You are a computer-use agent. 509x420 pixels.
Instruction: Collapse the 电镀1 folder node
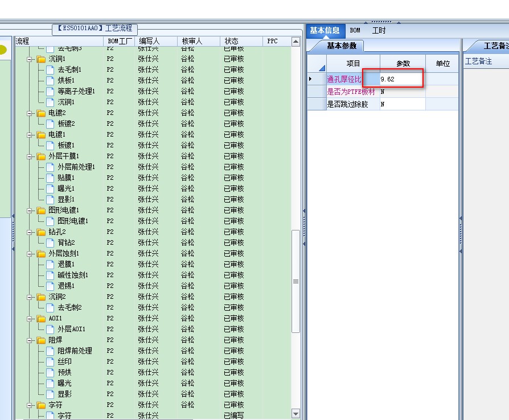tap(30, 135)
